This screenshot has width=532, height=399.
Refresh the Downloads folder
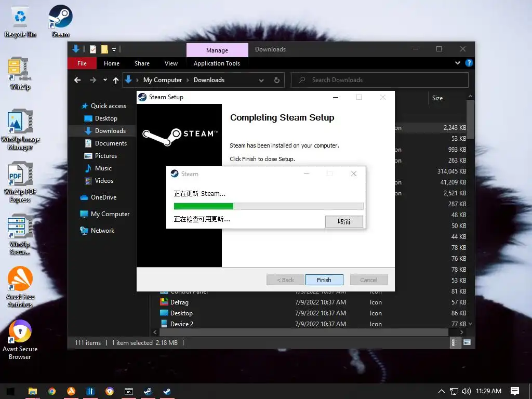277,80
